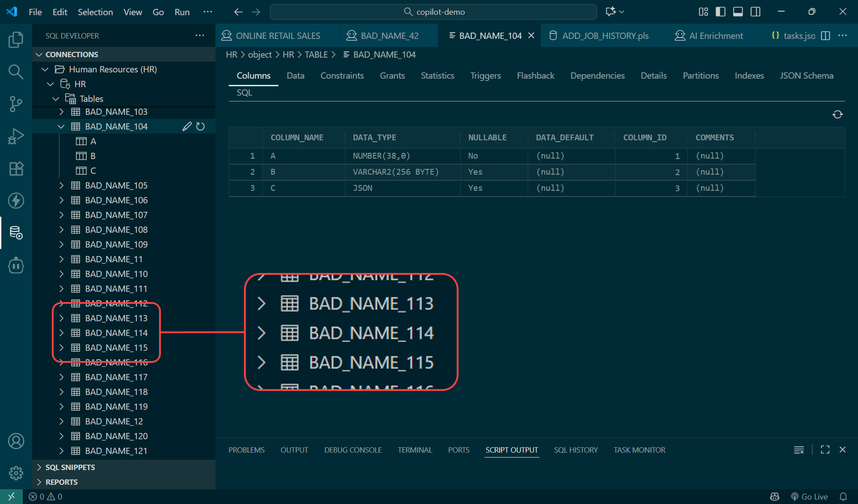Click the refresh icon above the columns grid
Viewport: 858px width, 504px height.
(837, 114)
